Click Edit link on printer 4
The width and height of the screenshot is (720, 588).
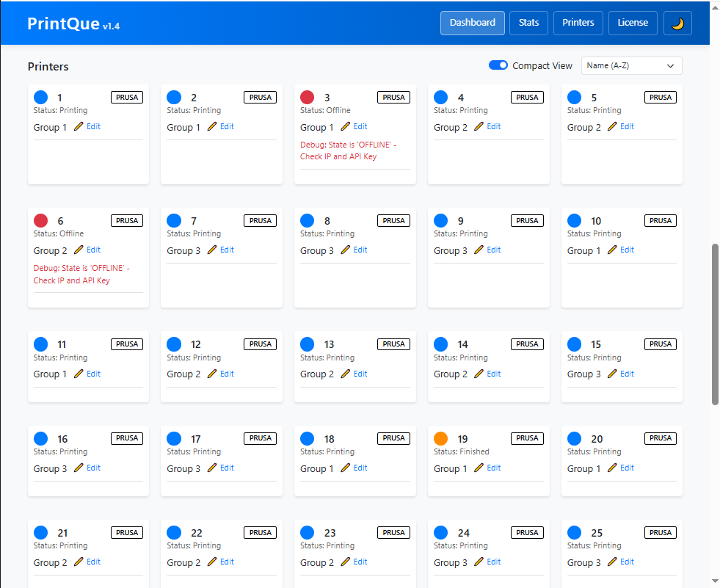(494, 126)
